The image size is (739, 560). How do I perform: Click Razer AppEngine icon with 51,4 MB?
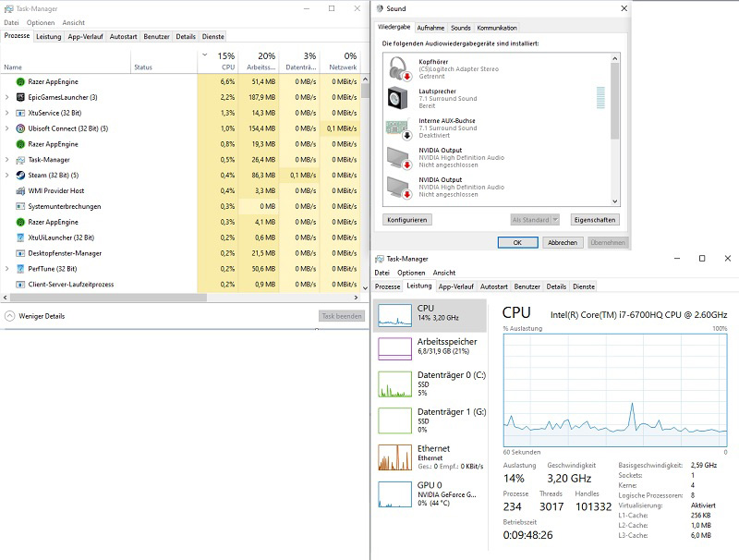coord(20,81)
